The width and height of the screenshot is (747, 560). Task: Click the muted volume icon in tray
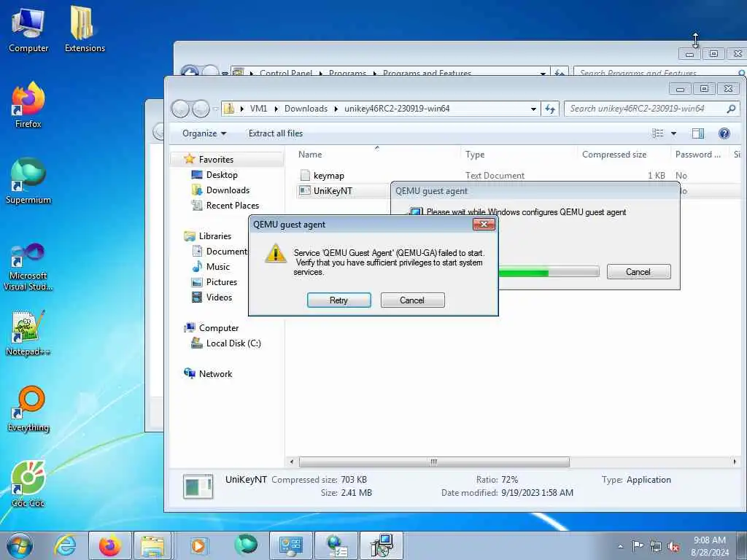pos(673,546)
